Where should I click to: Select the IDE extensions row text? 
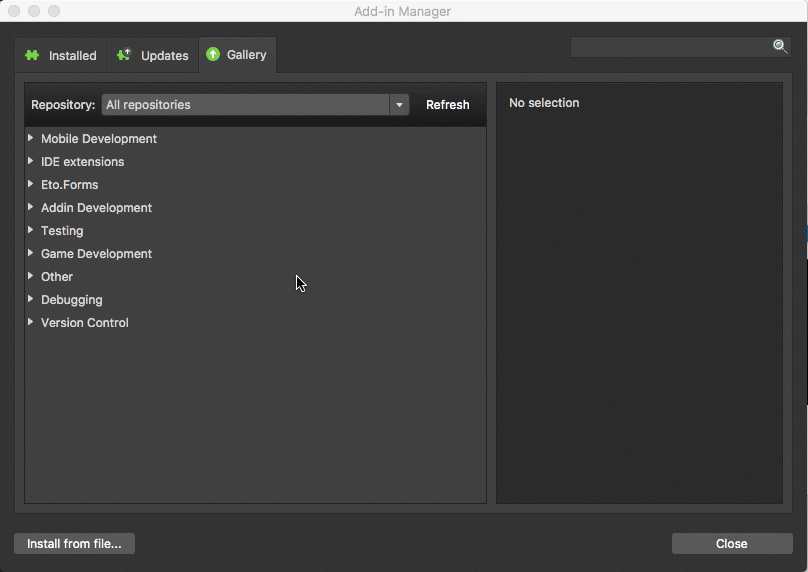point(82,162)
